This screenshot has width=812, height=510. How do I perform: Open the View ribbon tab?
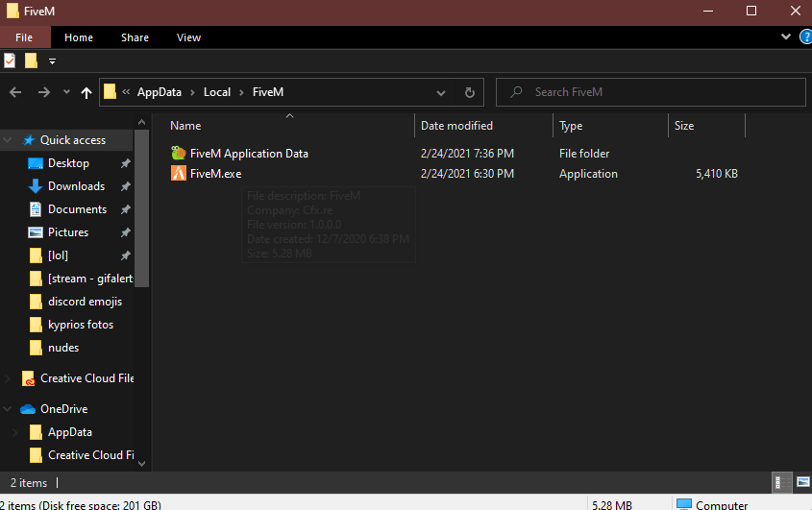[188, 37]
